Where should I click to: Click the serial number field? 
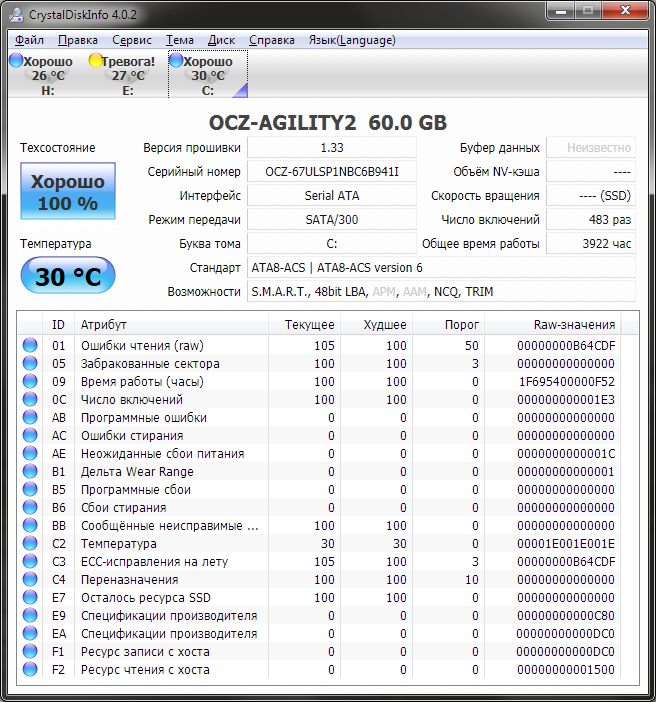coord(332,172)
